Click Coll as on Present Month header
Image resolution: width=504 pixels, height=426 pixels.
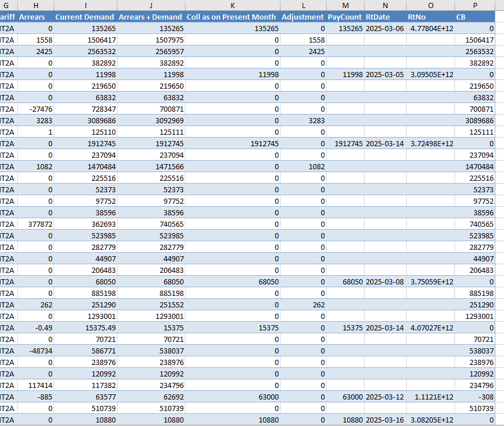232,17
